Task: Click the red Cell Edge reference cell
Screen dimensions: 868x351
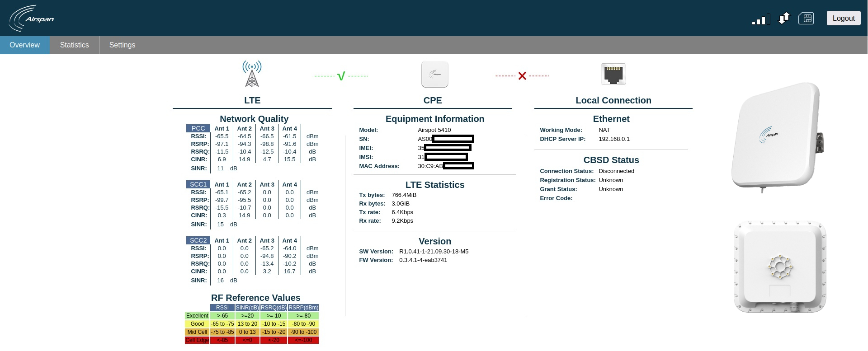Action: [x=197, y=340]
